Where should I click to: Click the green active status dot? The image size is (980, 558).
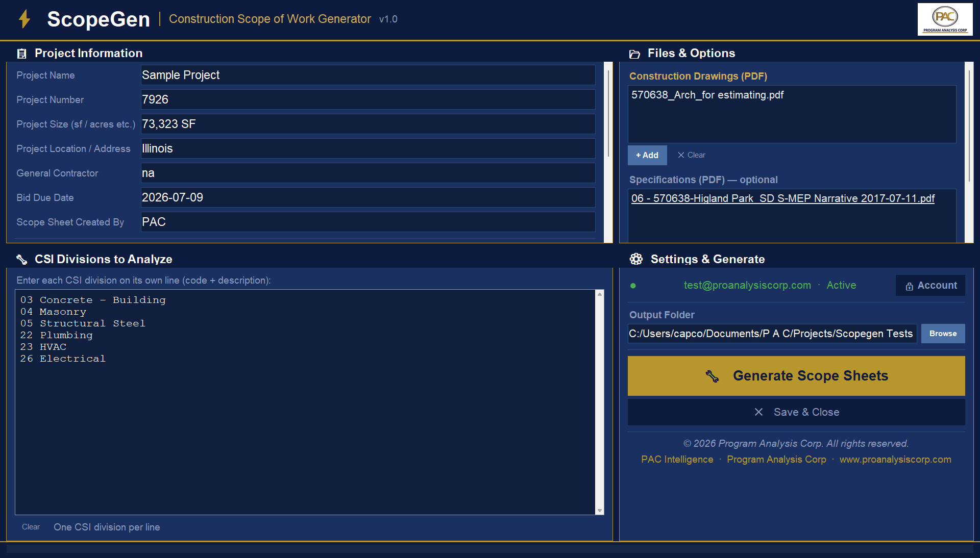click(x=633, y=286)
